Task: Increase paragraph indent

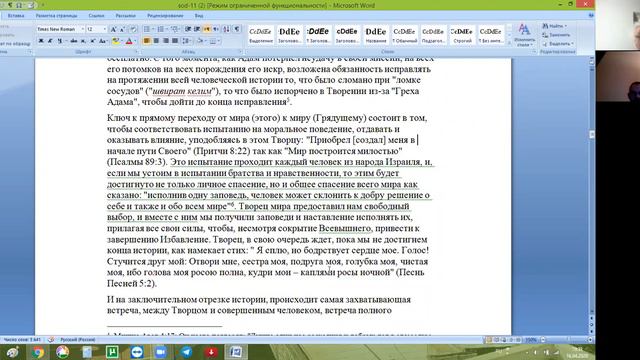Action: coord(197,29)
